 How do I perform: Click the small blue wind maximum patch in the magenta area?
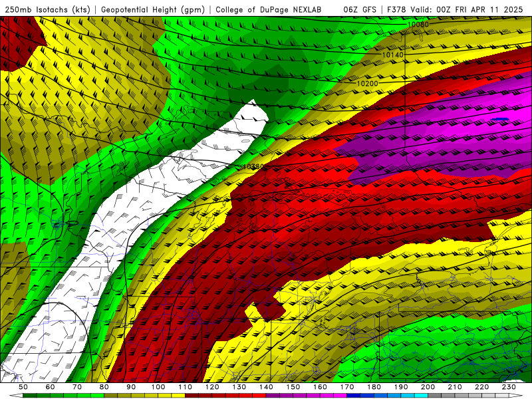tap(500, 119)
